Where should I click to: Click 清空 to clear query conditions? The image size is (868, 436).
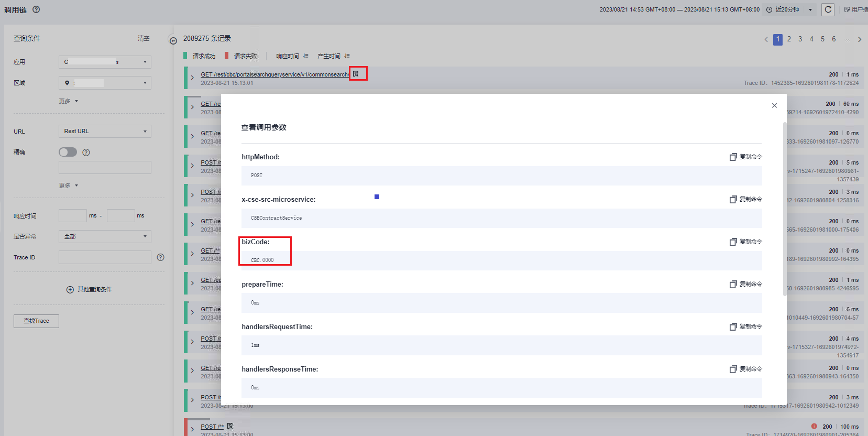144,38
